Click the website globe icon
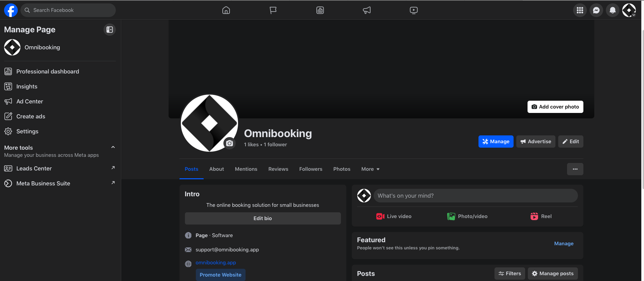The image size is (644, 281). 188,264
